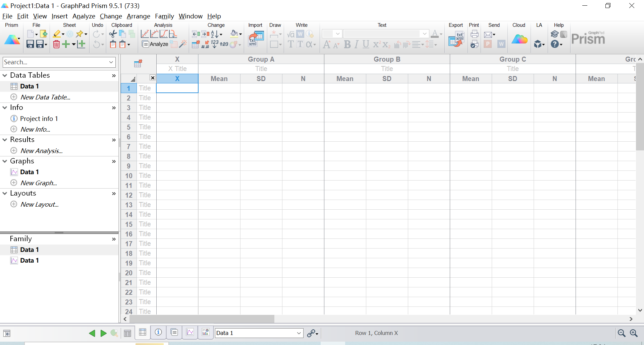
Task: Toggle the navigator panel visibility icon
Action: click(x=7, y=333)
